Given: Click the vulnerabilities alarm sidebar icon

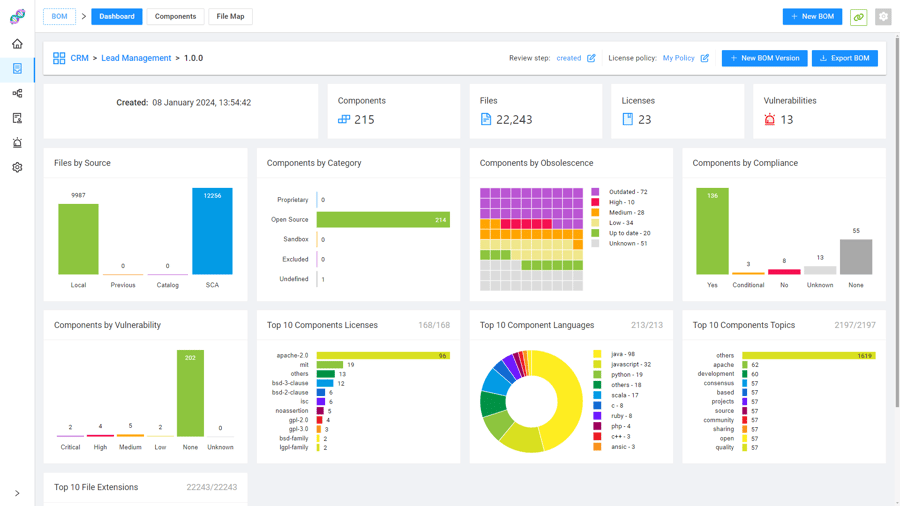Looking at the screenshot, I should 17,143.
